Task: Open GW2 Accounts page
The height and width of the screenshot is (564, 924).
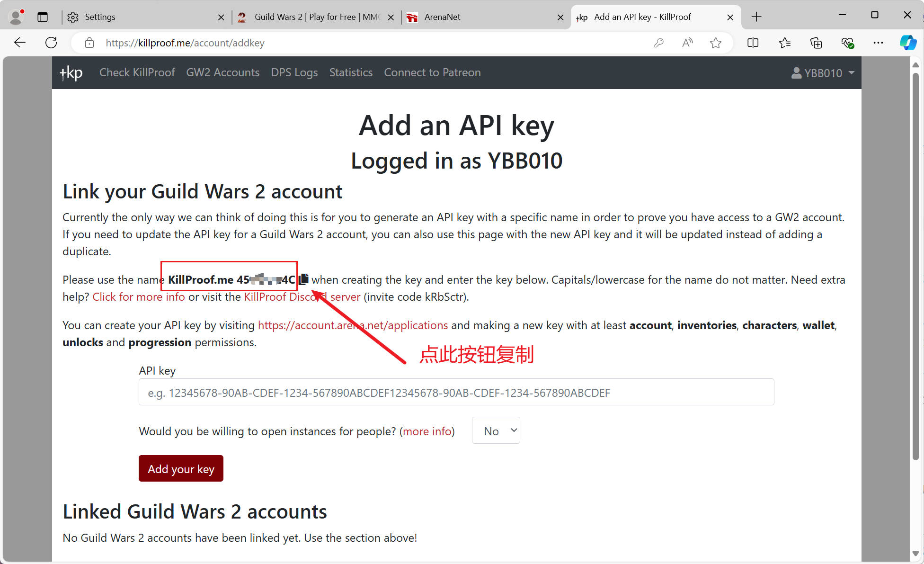Action: tap(222, 72)
